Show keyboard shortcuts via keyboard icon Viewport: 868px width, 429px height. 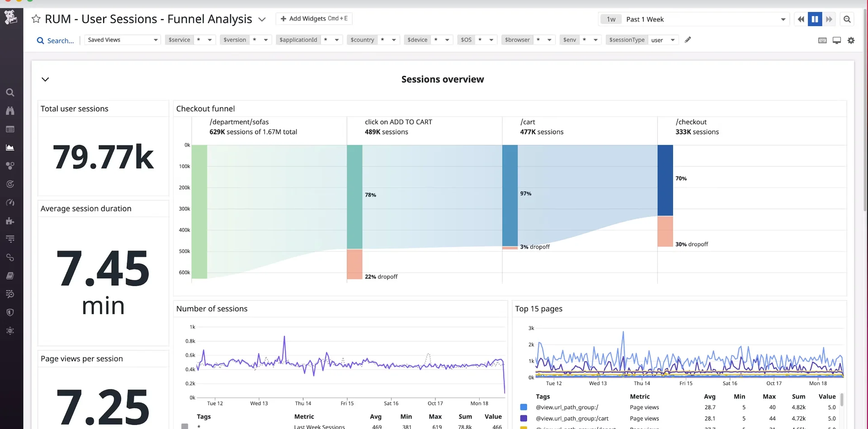click(822, 40)
